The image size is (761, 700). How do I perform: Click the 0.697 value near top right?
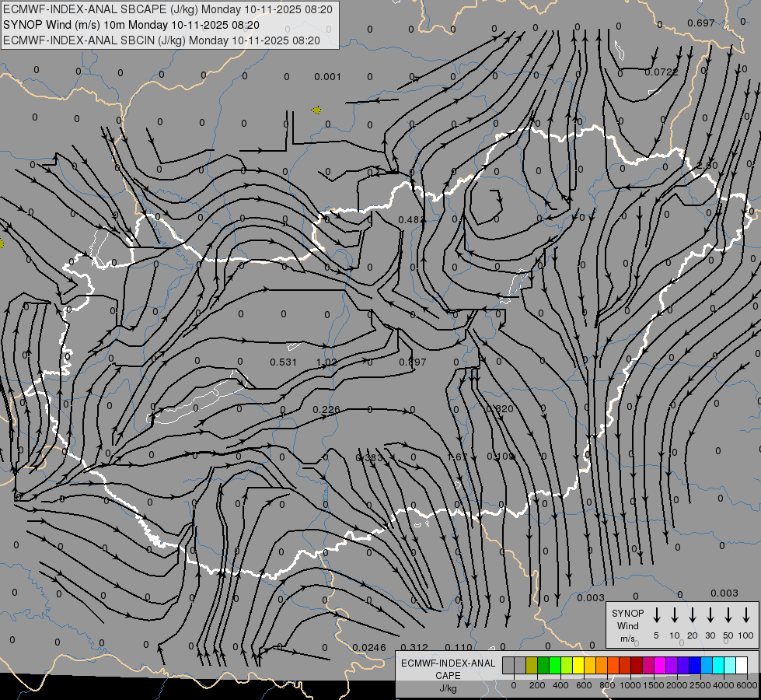point(701,23)
